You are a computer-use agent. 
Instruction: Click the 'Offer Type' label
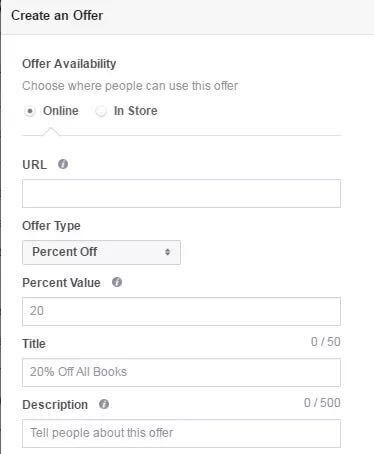tap(51, 226)
